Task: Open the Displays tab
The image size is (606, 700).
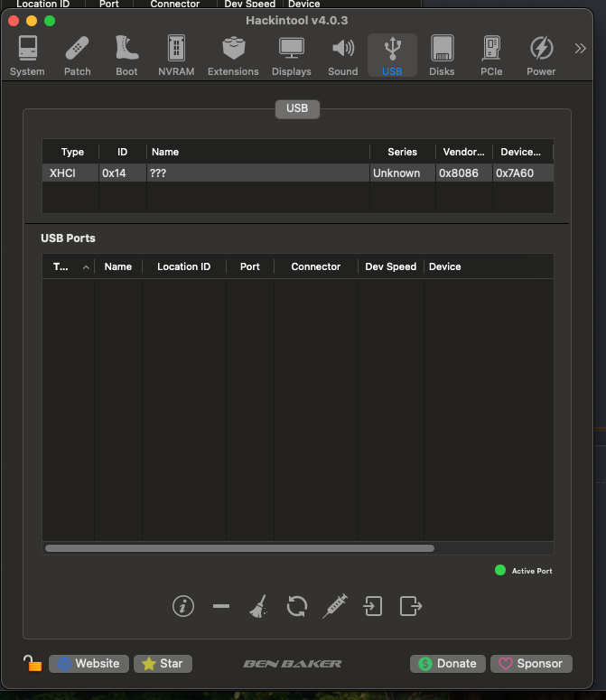Action: pyautogui.click(x=292, y=55)
